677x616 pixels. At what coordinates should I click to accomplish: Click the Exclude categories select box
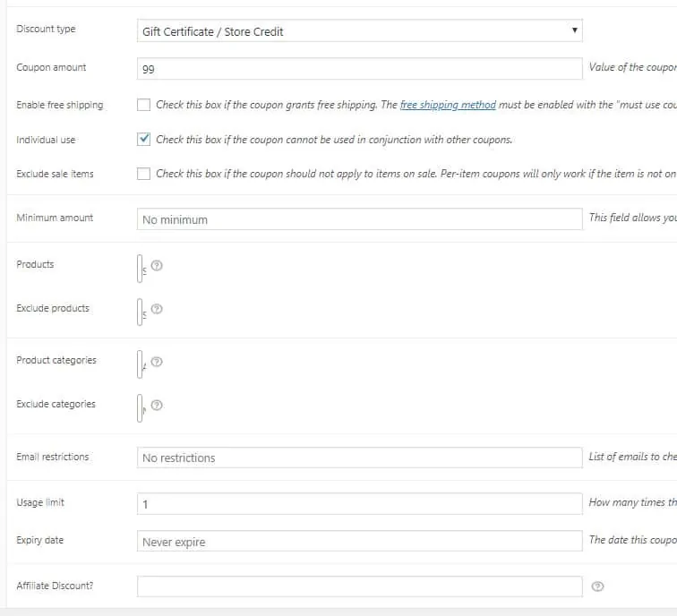pyautogui.click(x=140, y=408)
